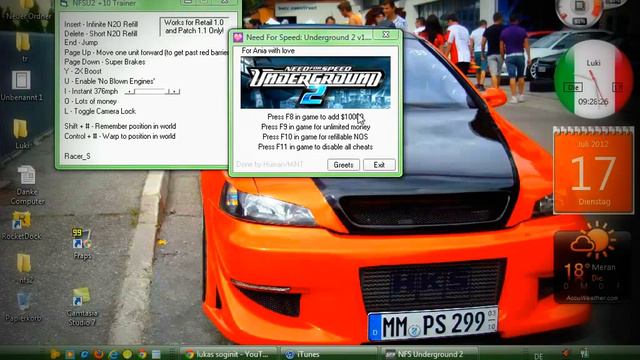The width and height of the screenshot is (640, 360).
Task: Click 'Press F9 in game for unlimited money'
Action: [316, 127]
